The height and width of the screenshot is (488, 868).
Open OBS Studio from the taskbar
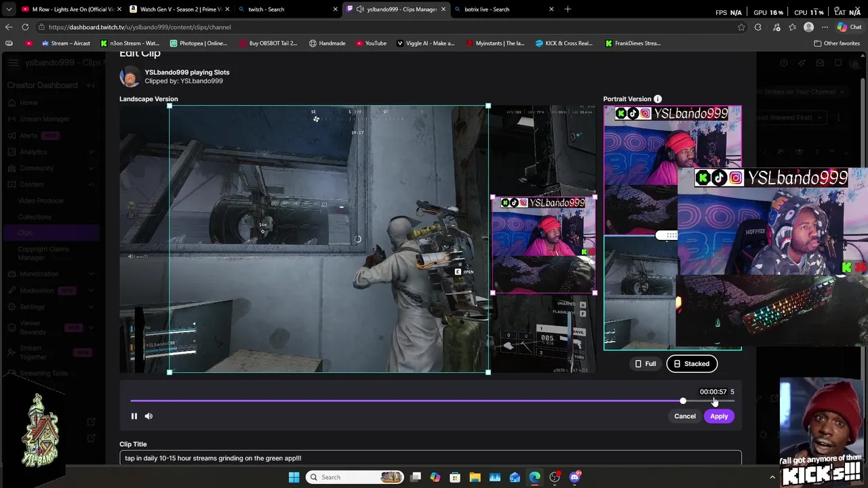(x=555, y=477)
